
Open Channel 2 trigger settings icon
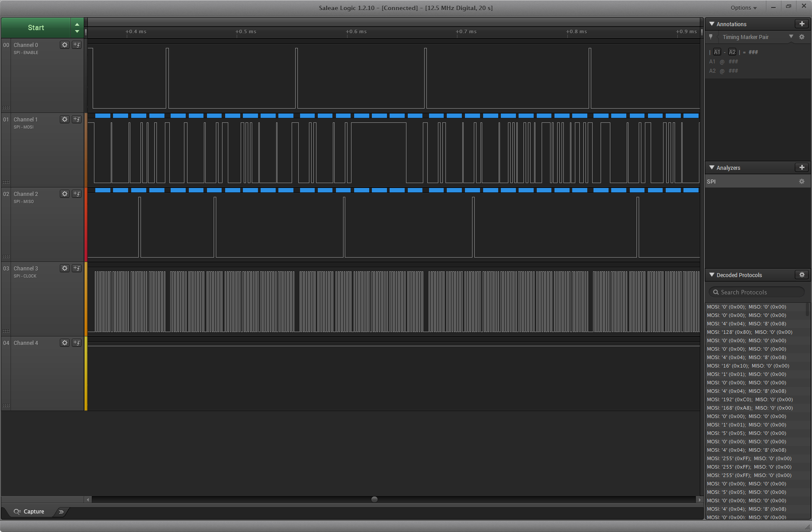[x=77, y=194]
